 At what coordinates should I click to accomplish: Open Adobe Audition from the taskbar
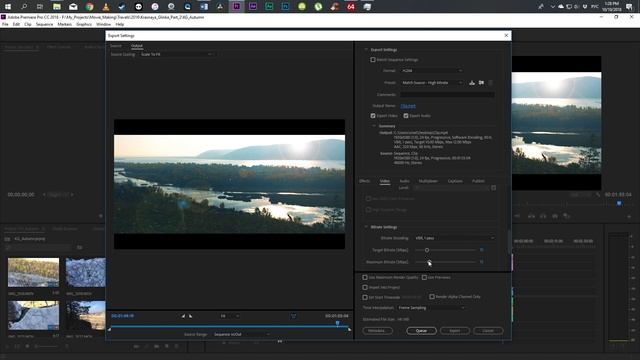click(x=269, y=7)
